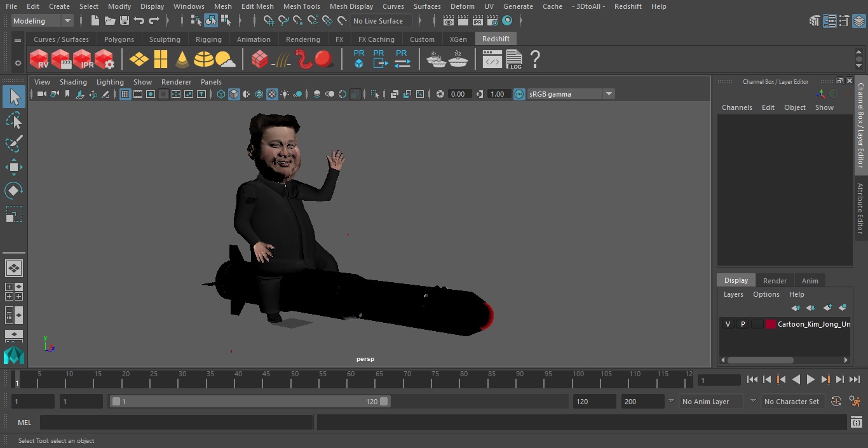Open the Mesh Tools menu
868x448 pixels.
[x=301, y=6]
